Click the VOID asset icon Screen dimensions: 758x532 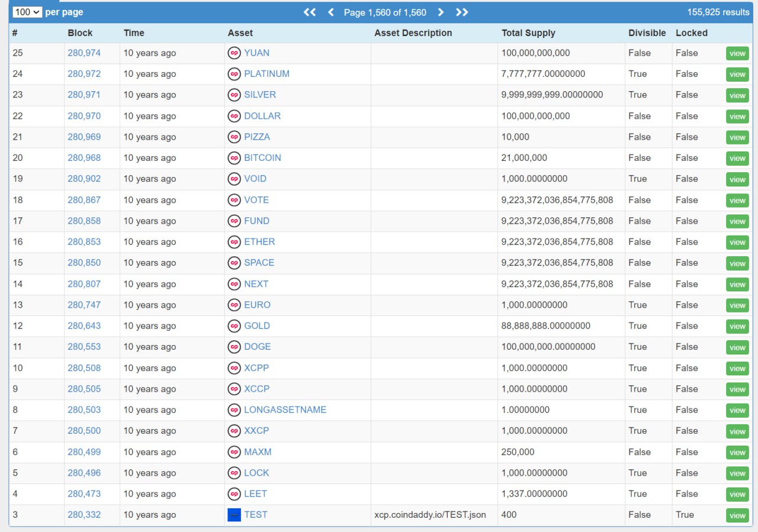point(235,179)
